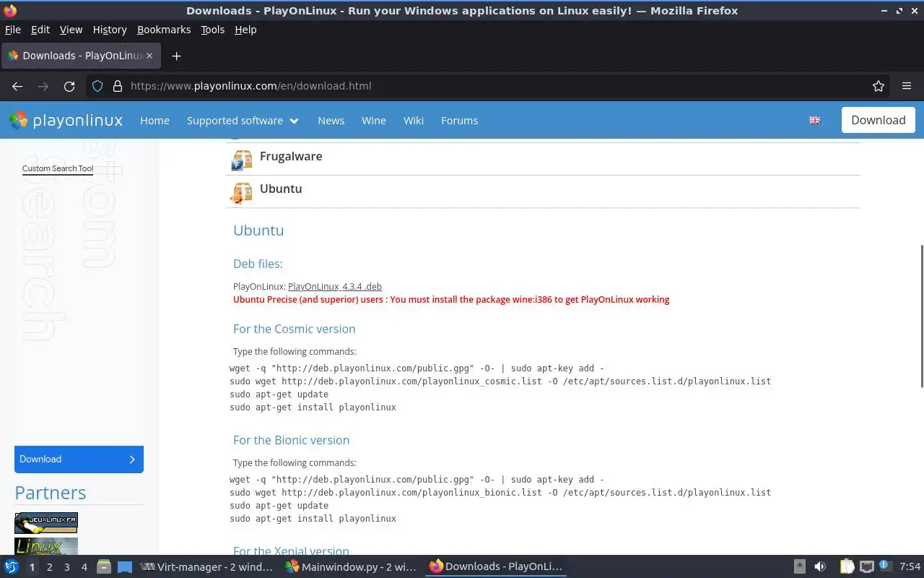Open a new tab with the plus button
The height and width of the screenshot is (578, 924).
tap(176, 56)
